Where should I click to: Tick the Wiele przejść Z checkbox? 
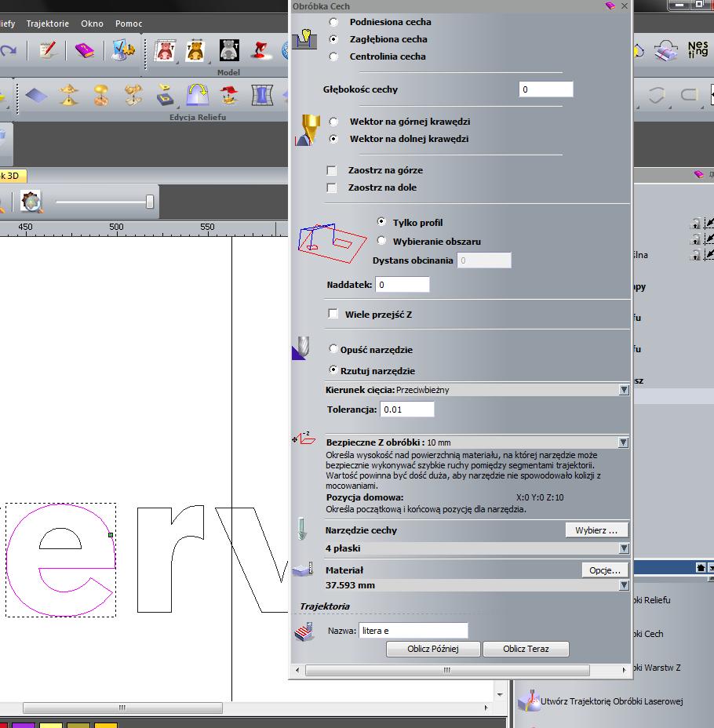[333, 314]
